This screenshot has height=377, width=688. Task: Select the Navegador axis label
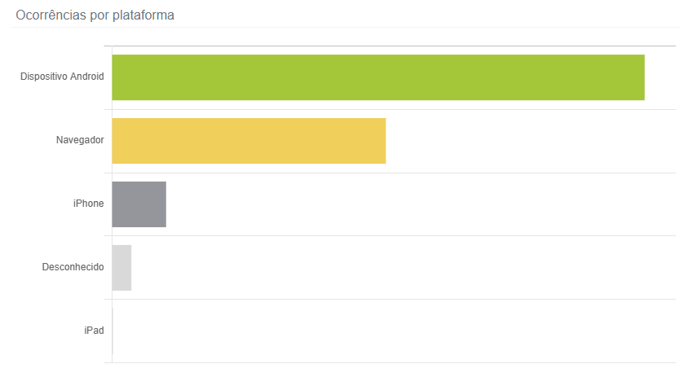pos(80,140)
